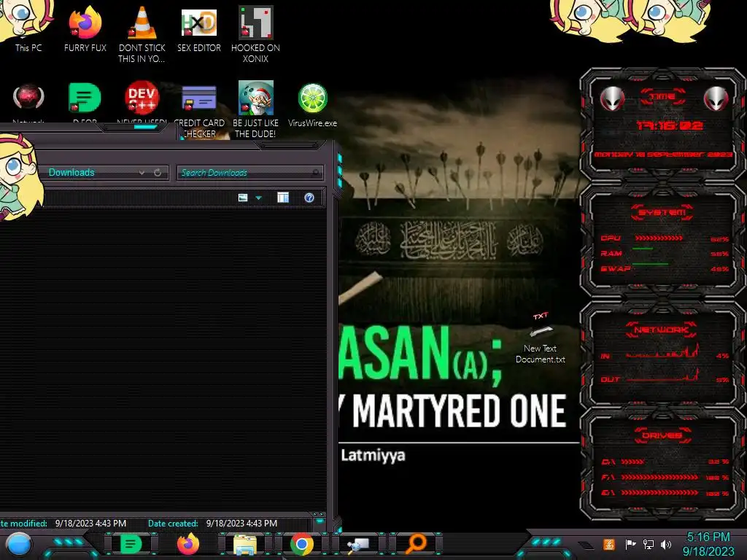Click the search magnifier in Search Downloads
Image resolution: width=747 pixels, height=560 pixels.
point(315,172)
